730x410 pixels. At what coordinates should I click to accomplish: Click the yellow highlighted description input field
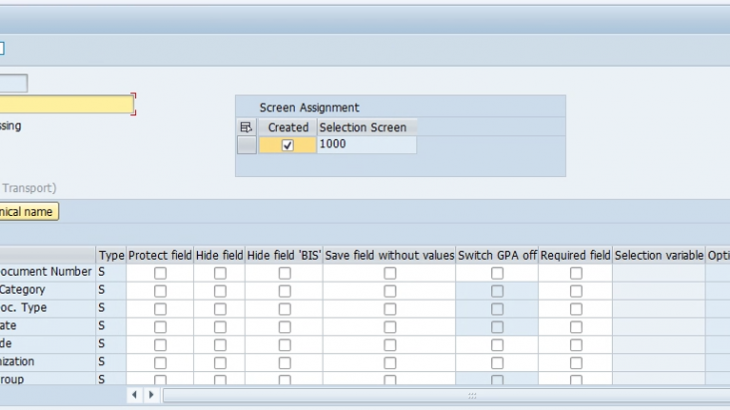click(x=66, y=105)
